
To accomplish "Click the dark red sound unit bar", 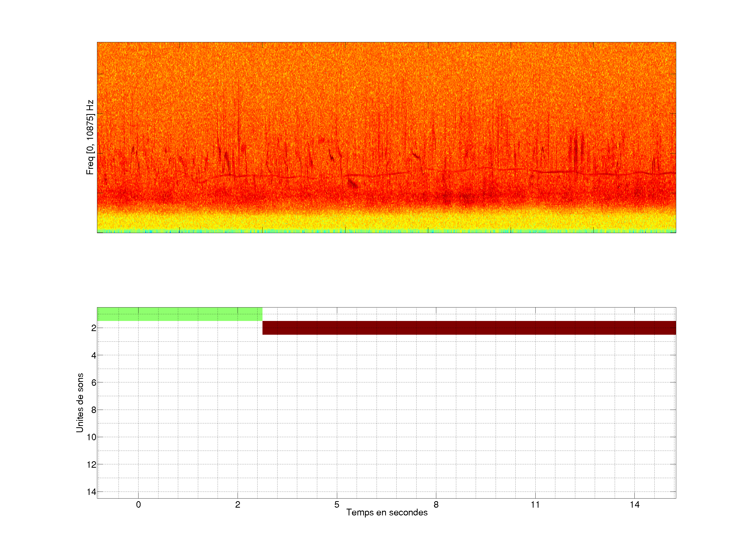I will click(x=469, y=328).
